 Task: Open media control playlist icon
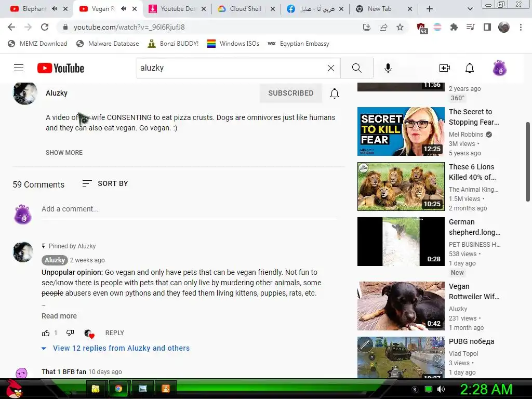point(470,27)
